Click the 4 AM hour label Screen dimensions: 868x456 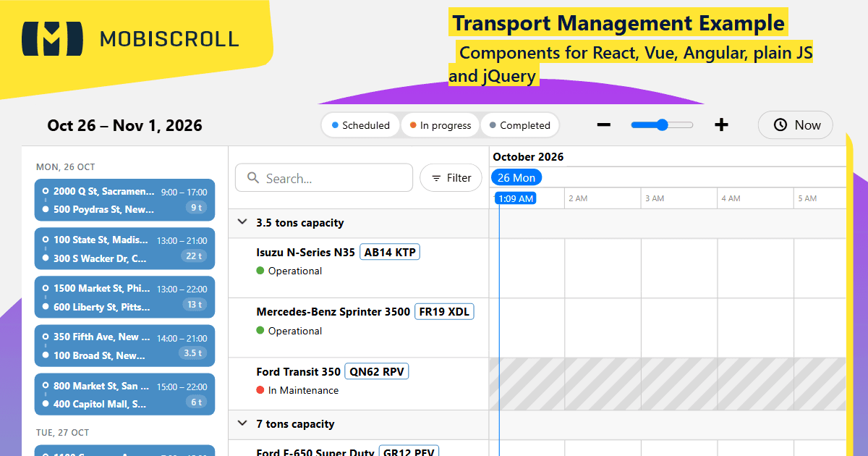(x=731, y=198)
